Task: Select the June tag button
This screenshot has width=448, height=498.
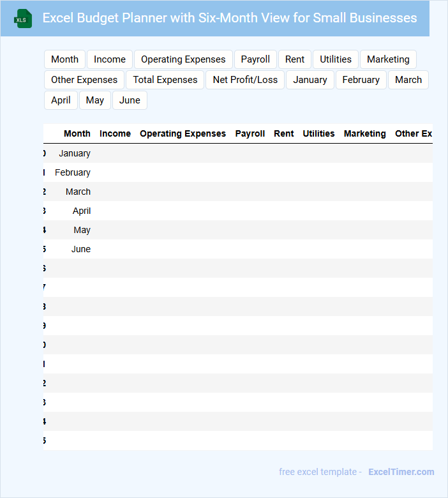Action: [x=130, y=100]
